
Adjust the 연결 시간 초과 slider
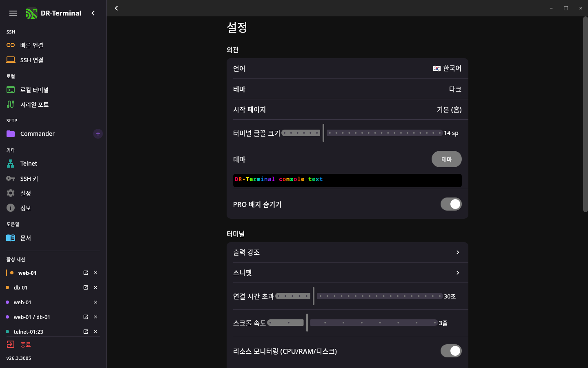pos(359,296)
